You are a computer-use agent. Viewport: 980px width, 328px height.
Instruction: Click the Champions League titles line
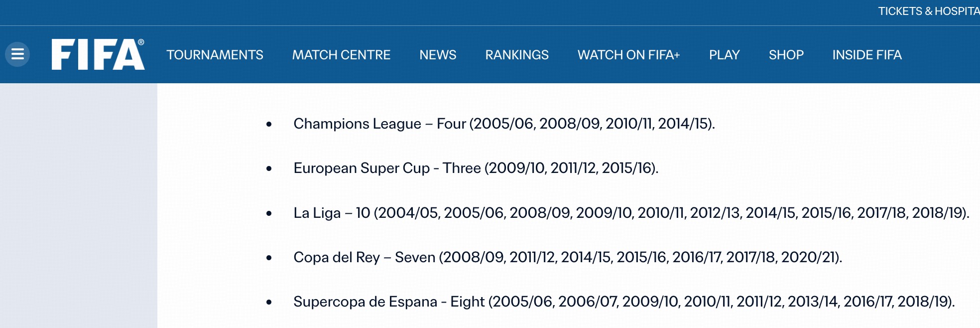coord(504,124)
